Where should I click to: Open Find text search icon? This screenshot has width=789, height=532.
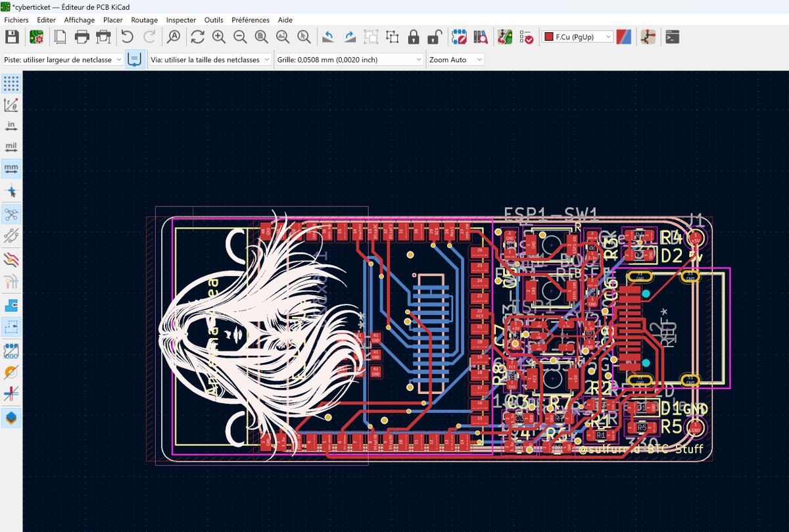tap(174, 37)
